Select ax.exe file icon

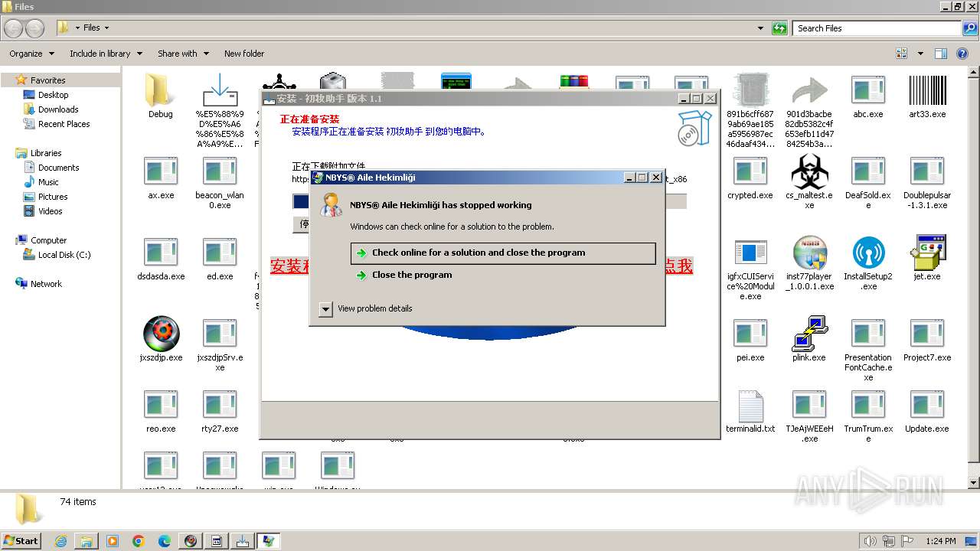pyautogui.click(x=161, y=171)
